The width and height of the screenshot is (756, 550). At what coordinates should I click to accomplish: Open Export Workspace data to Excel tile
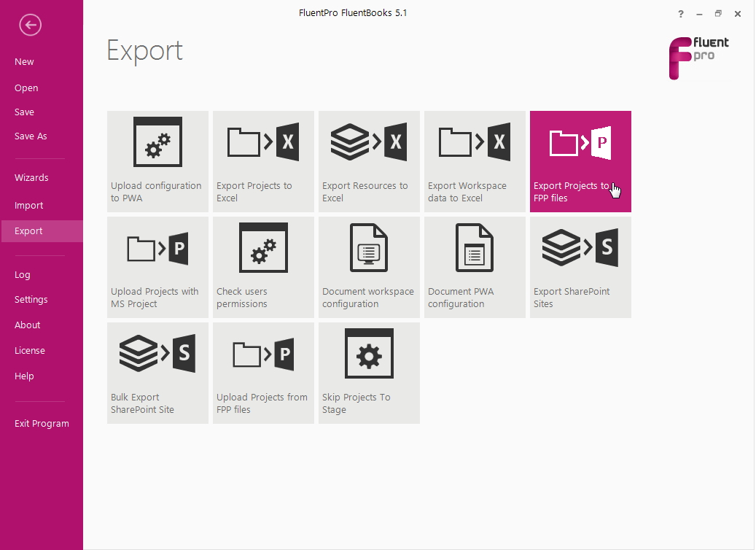click(475, 162)
